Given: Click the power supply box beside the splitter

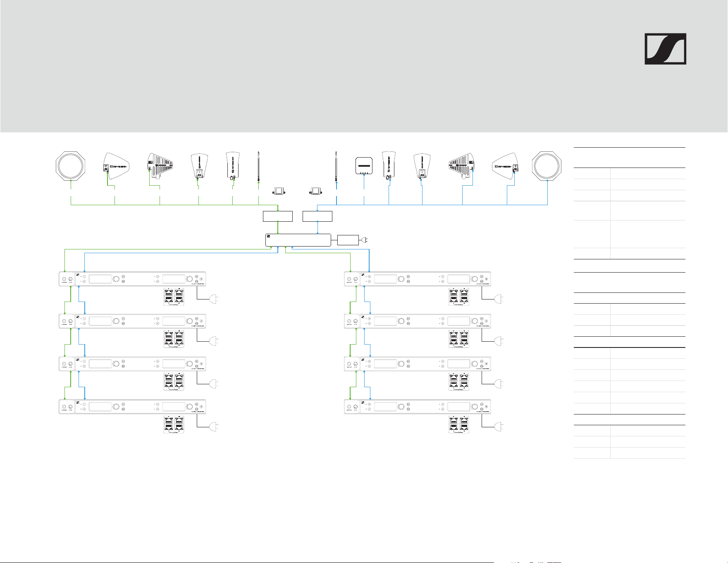Looking at the screenshot, I should pos(348,240).
